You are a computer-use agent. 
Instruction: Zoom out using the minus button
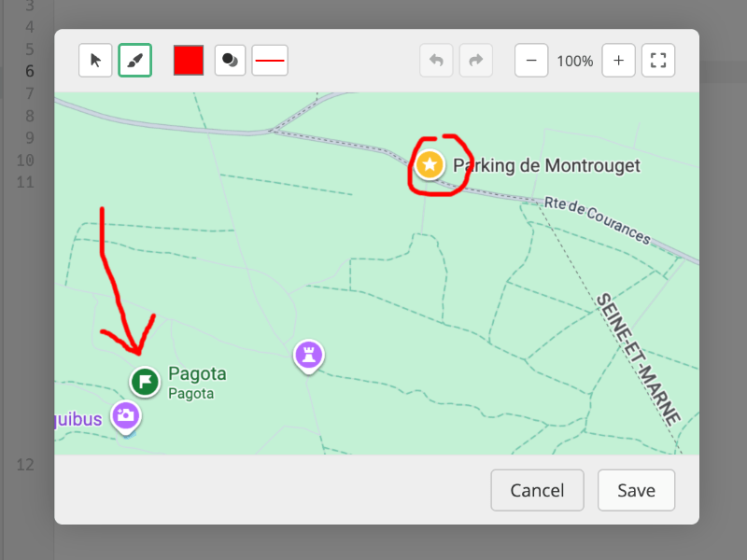pyautogui.click(x=531, y=60)
